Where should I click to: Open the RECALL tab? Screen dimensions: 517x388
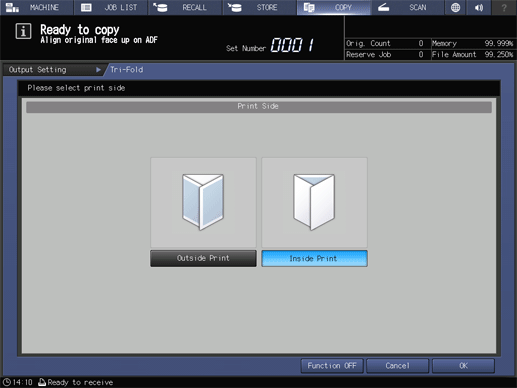pyautogui.click(x=185, y=7)
